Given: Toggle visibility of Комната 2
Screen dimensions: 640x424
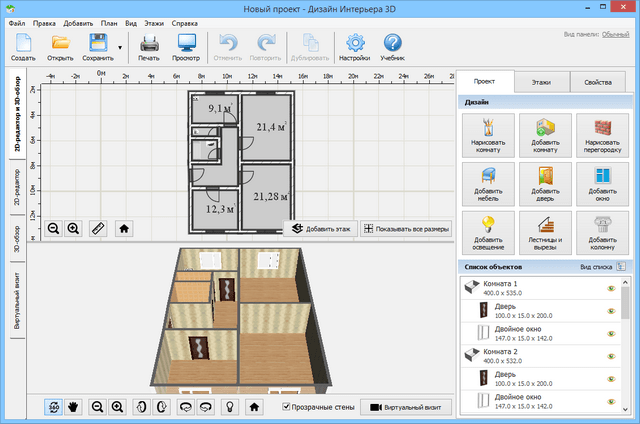Looking at the screenshot, I should pyautogui.click(x=611, y=357).
